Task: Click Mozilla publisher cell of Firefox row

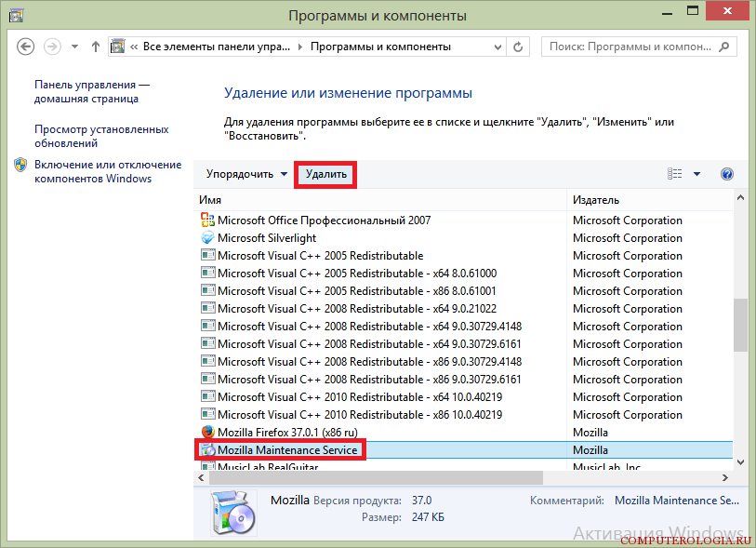Action: [x=590, y=433]
